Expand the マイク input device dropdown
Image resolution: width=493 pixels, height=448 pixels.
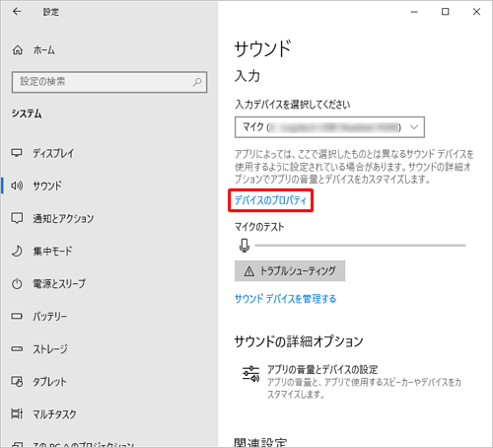[x=329, y=127]
